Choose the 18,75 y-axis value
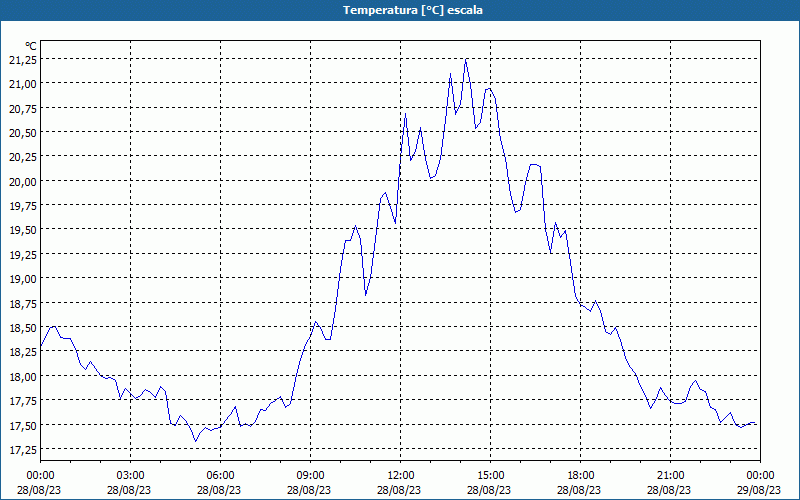 pos(23,304)
